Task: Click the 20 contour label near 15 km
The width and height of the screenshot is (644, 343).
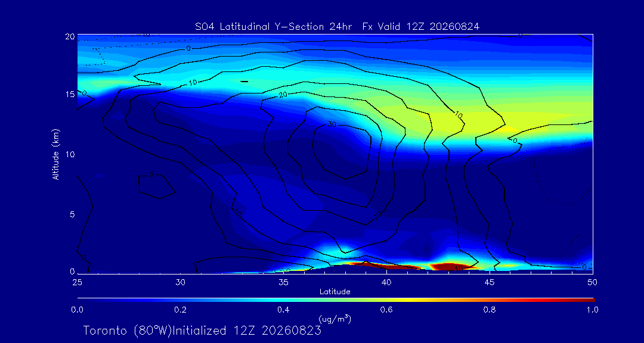Action: [x=283, y=94]
